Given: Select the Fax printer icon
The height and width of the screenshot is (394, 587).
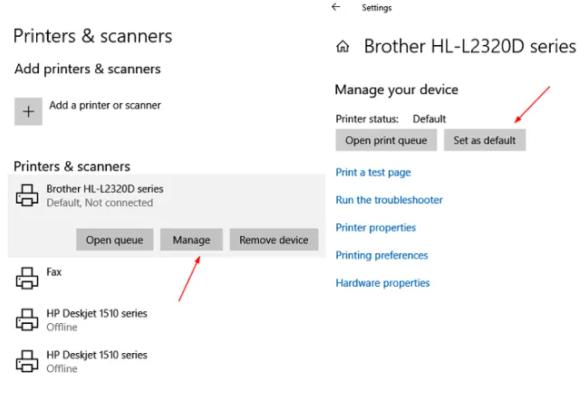Looking at the screenshot, I should [x=27, y=278].
